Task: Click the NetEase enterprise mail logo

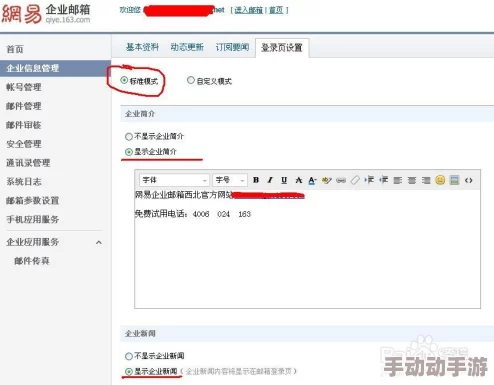Action: tap(46, 14)
